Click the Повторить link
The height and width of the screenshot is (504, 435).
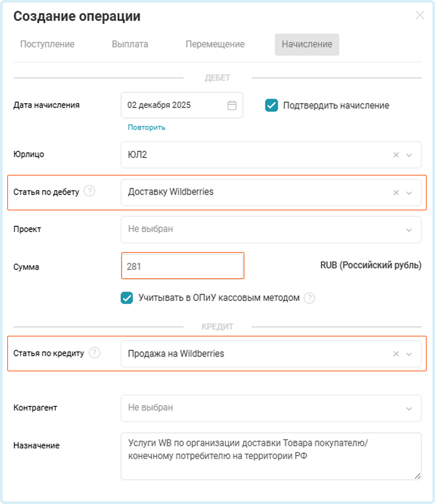coord(146,127)
